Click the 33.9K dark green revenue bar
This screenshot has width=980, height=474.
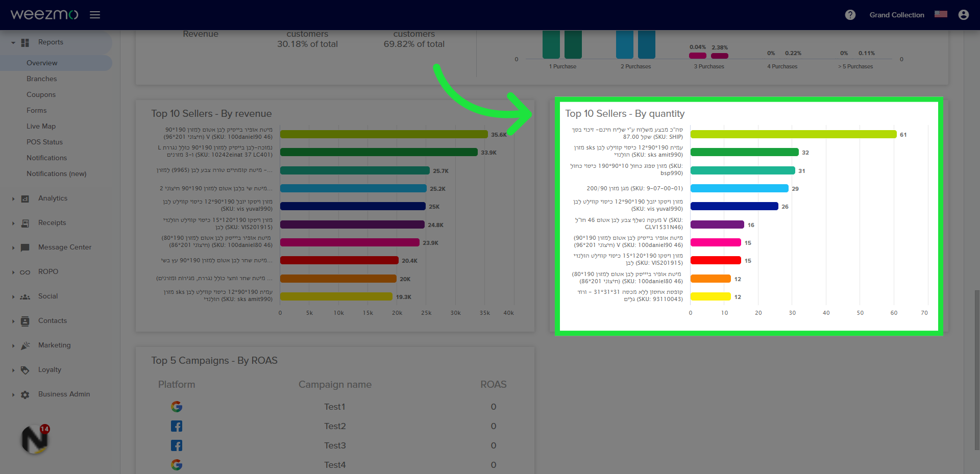tap(379, 152)
